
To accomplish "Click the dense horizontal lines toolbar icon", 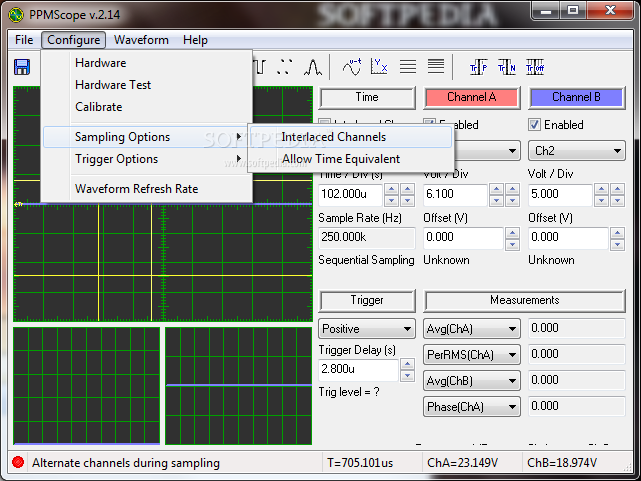I will pos(436,66).
